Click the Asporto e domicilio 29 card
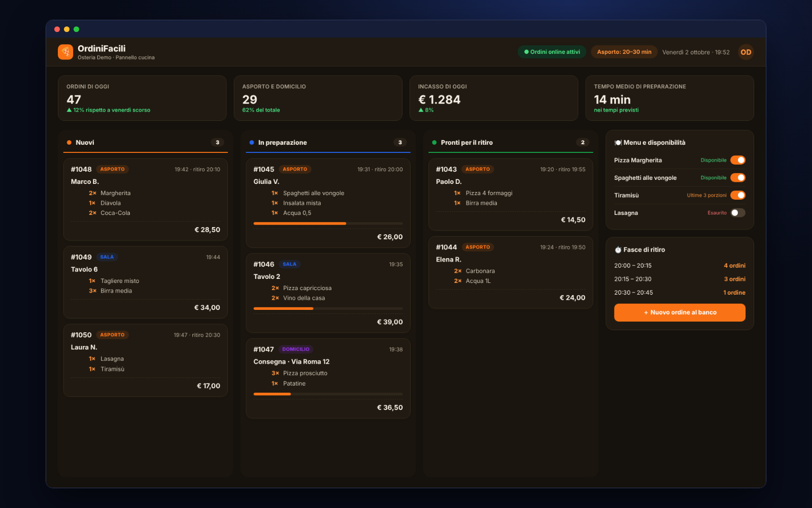This screenshot has height=508, width=812. pyautogui.click(x=318, y=98)
